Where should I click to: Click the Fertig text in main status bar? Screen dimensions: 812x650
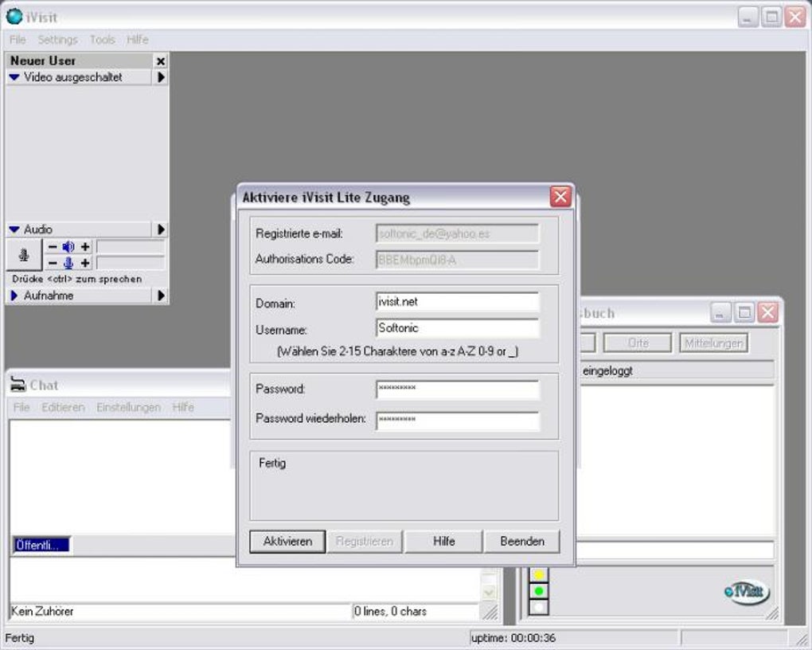point(20,638)
